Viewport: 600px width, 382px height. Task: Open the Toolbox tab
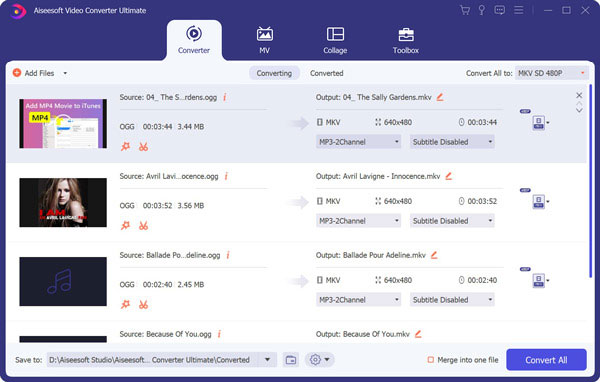pyautogui.click(x=406, y=41)
